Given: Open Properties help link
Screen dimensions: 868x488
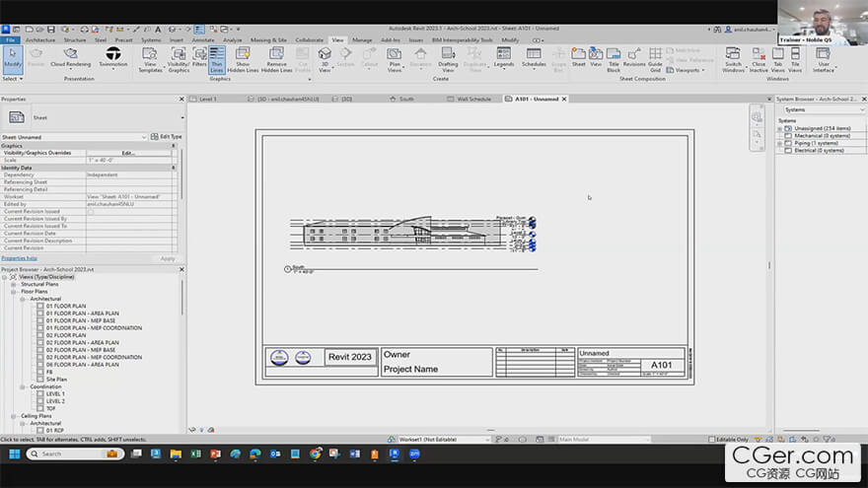Looking at the screenshot, I should click(x=19, y=258).
